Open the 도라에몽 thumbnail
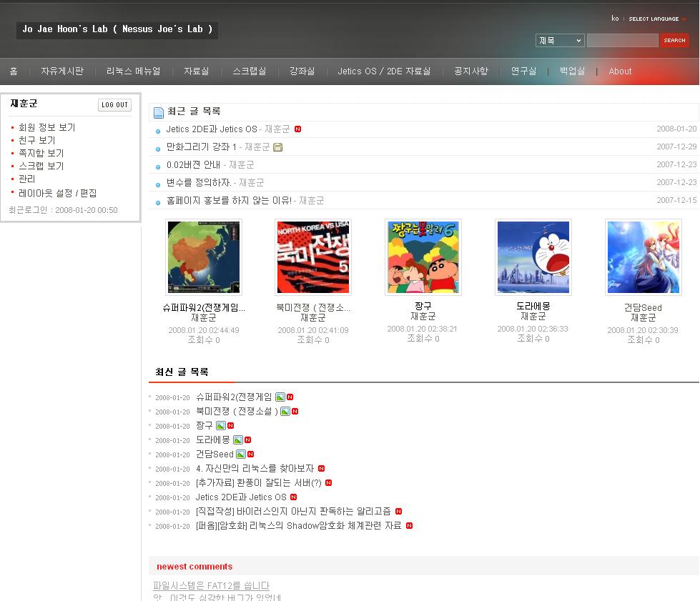The height and width of the screenshot is (601, 700). [533, 257]
